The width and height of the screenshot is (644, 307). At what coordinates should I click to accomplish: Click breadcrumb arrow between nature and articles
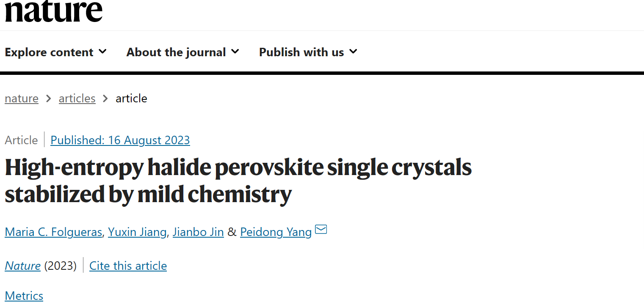49,99
